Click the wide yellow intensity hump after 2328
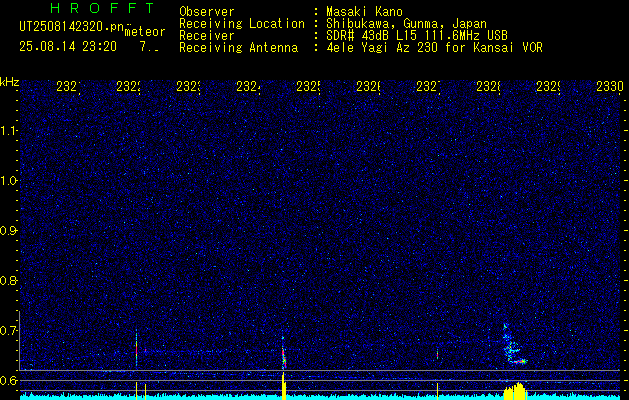 (x=515, y=391)
